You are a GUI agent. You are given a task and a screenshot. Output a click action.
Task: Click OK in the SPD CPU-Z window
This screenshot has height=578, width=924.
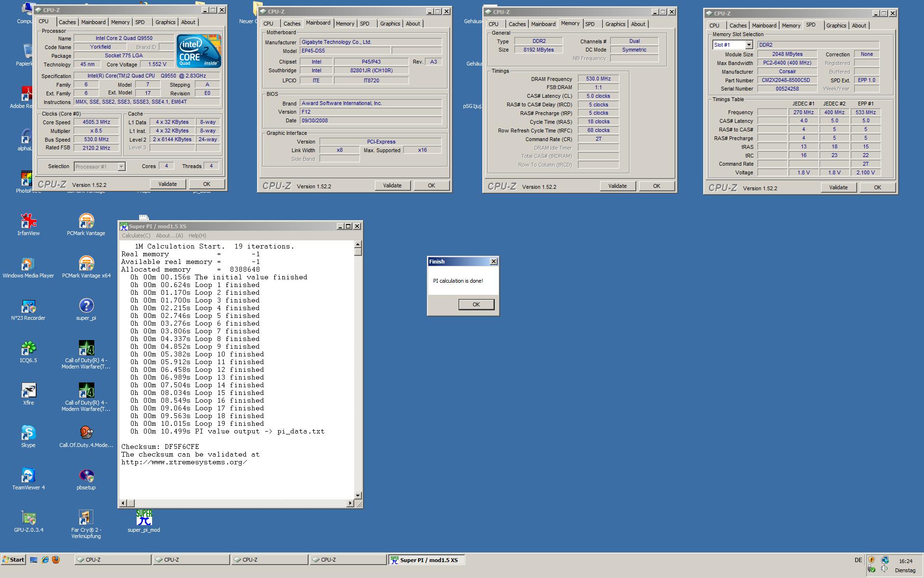point(877,187)
